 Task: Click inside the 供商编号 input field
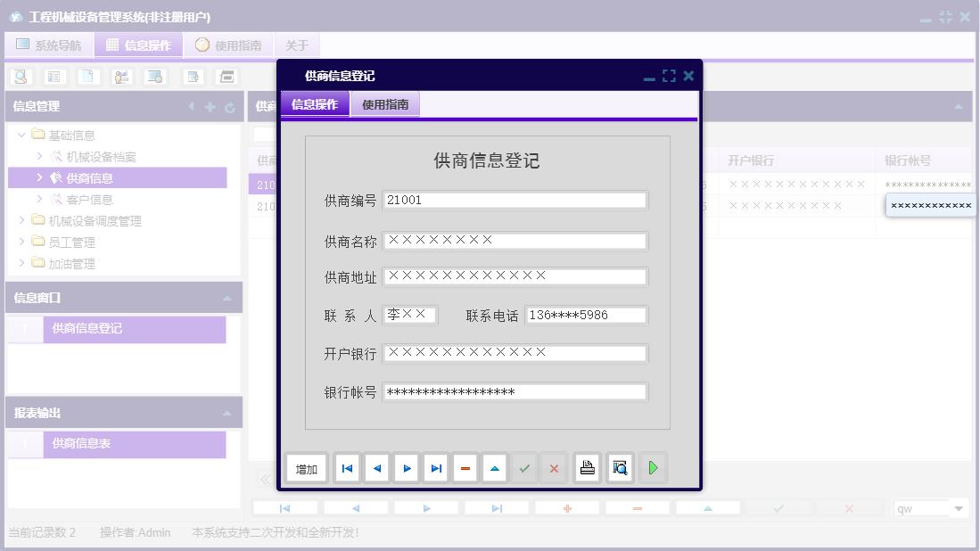[514, 201]
